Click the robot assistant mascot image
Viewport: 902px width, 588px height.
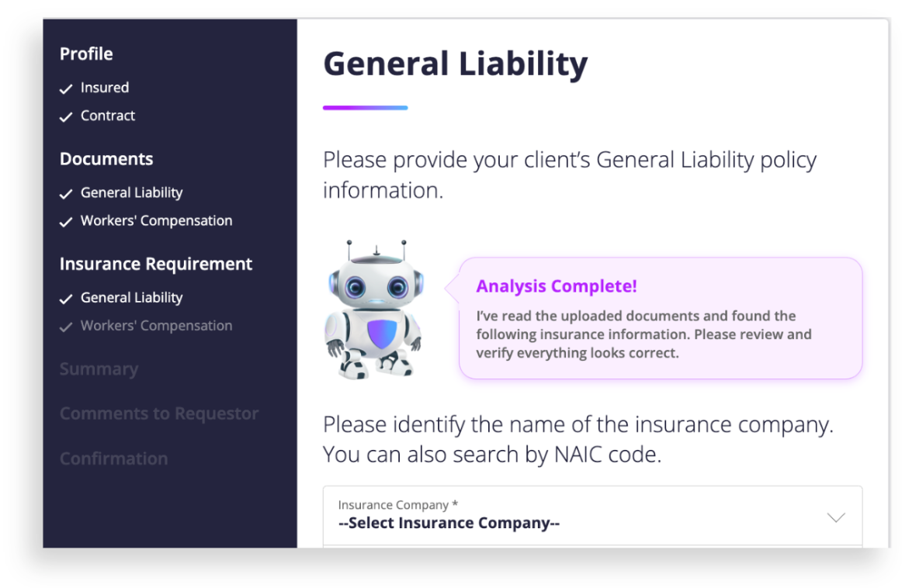(373, 309)
